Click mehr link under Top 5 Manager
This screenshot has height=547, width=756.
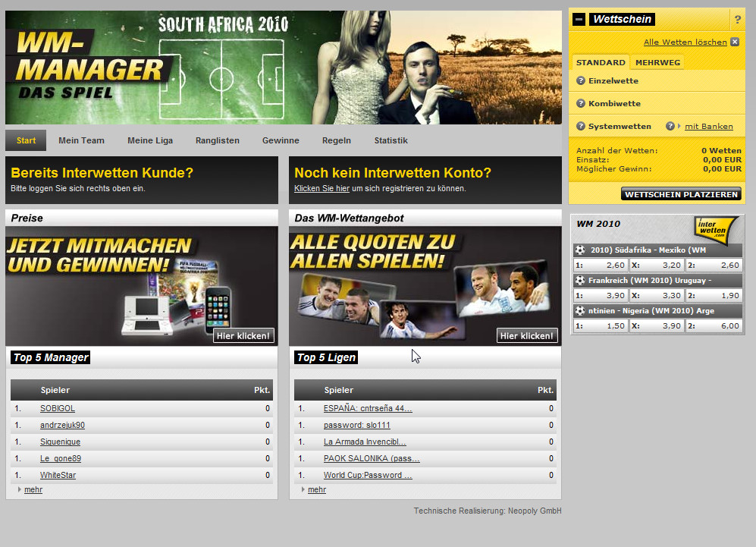click(33, 489)
